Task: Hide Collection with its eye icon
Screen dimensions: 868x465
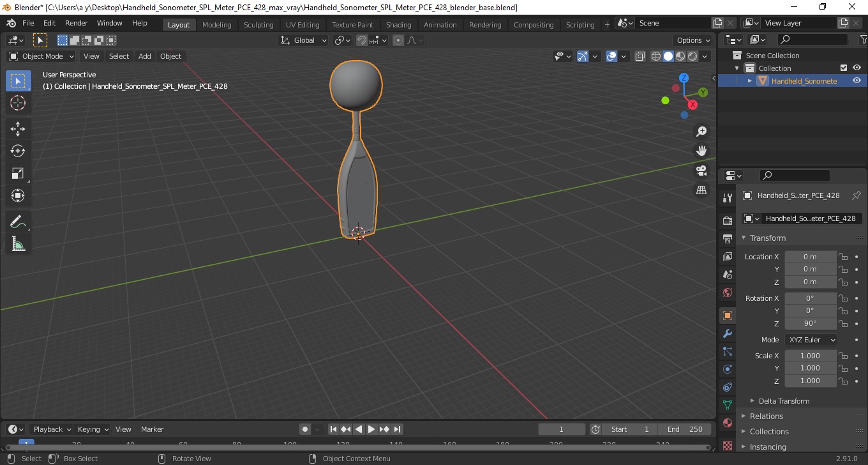Action: tap(857, 68)
